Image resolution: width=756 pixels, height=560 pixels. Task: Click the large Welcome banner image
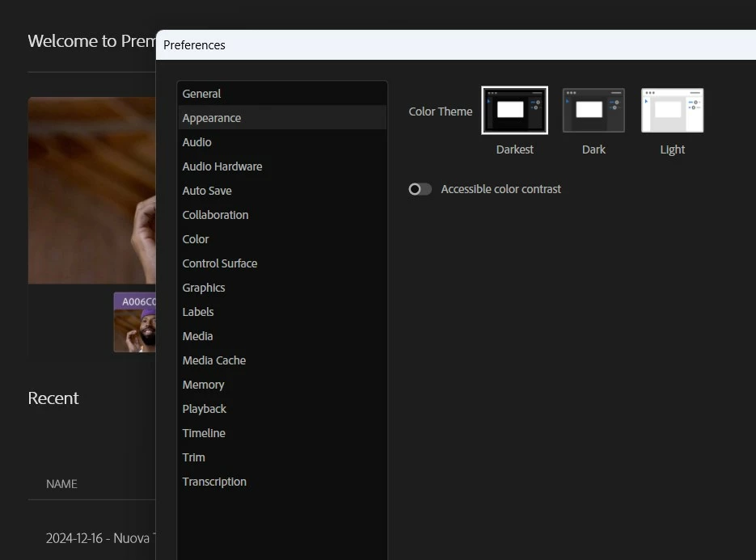pos(91,191)
